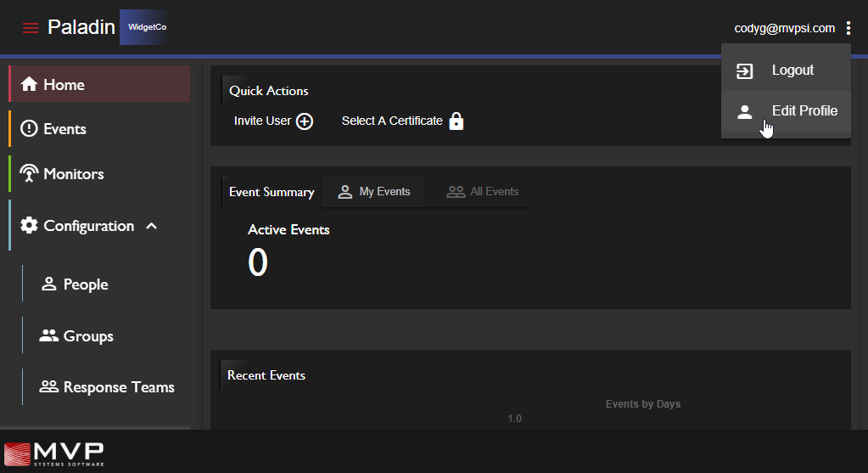
Task: Collapse the Configuration section chevron
Action: point(152,226)
